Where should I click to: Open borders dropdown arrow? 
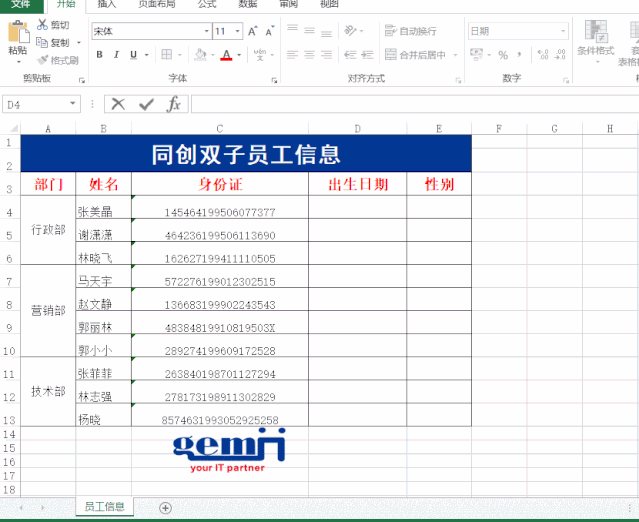[x=179, y=55]
